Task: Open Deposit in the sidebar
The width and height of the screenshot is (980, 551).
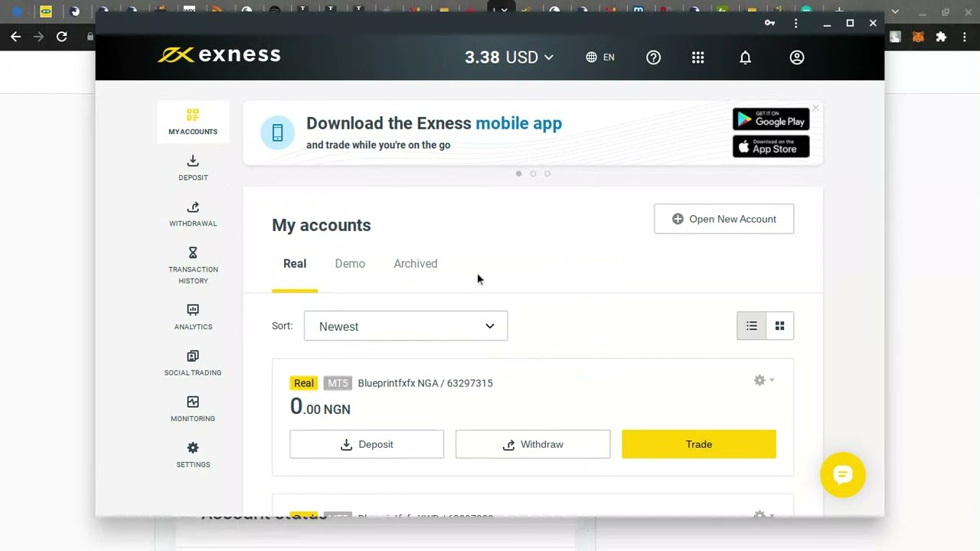Action: point(193,168)
